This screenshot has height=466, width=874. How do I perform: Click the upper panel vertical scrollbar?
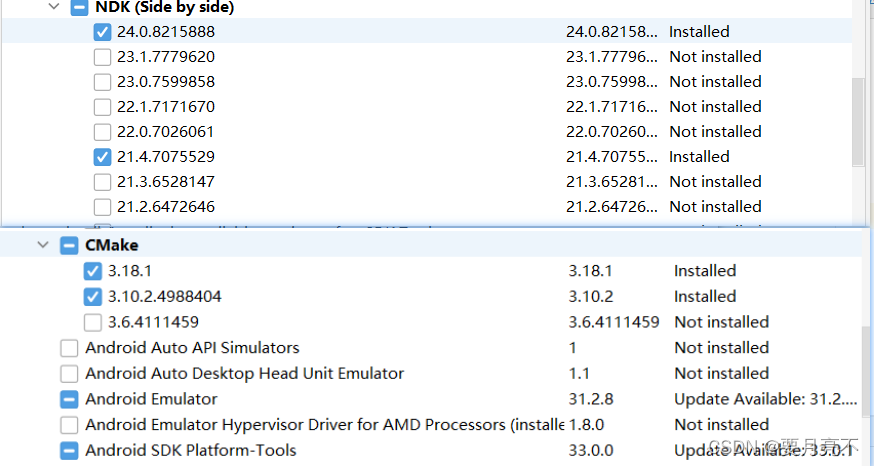click(858, 122)
